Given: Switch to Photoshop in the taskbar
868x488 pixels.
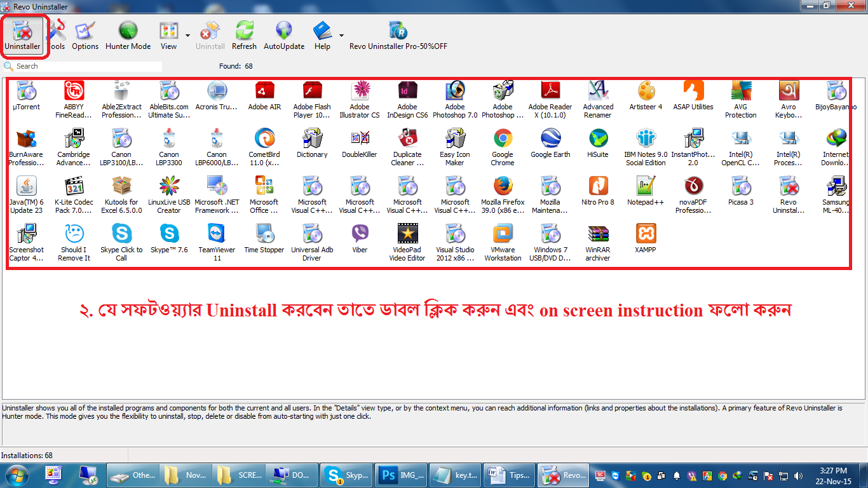Looking at the screenshot, I should click(400, 475).
